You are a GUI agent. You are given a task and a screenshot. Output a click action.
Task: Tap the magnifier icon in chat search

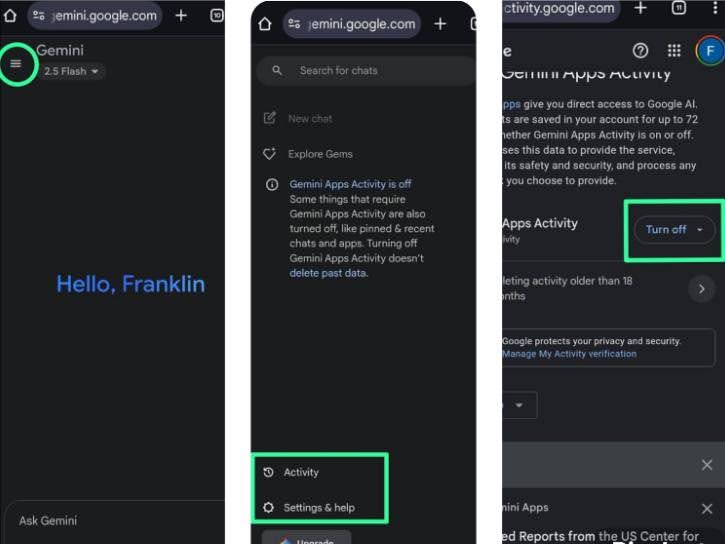point(277,71)
